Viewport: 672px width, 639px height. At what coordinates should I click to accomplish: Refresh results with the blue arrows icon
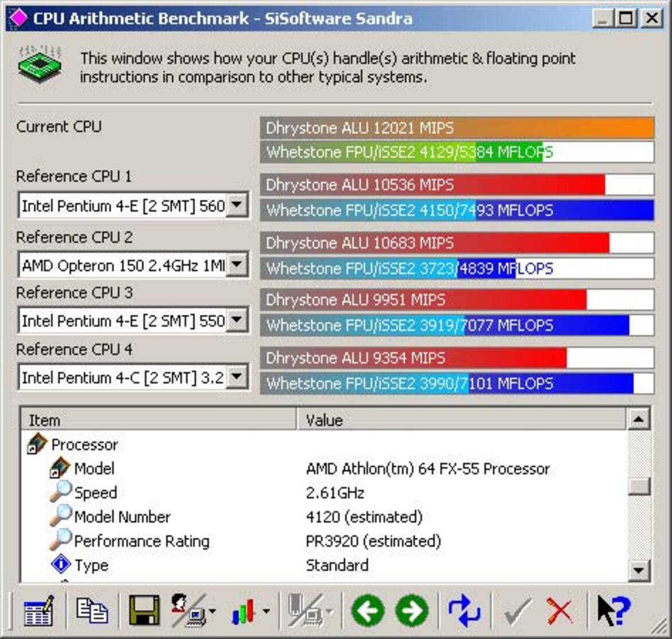click(464, 611)
